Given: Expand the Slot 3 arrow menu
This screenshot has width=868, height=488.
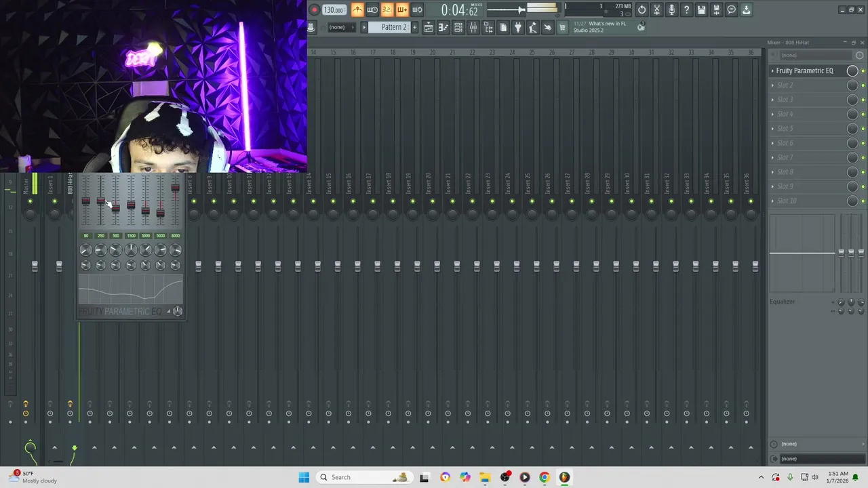Looking at the screenshot, I should click(772, 100).
